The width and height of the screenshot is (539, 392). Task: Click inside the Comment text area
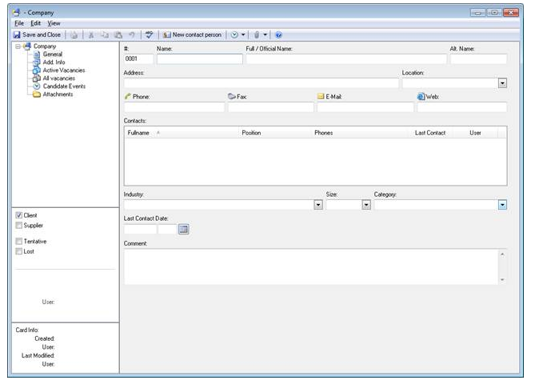click(311, 267)
